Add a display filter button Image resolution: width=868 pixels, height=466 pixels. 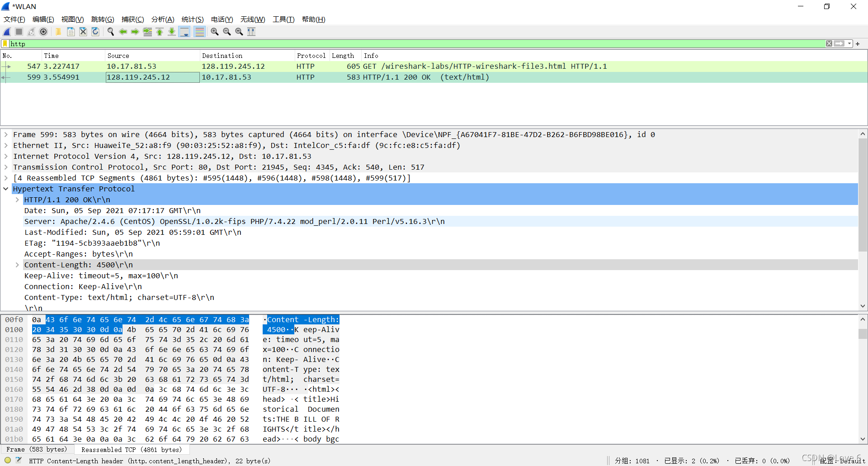(858, 44)
